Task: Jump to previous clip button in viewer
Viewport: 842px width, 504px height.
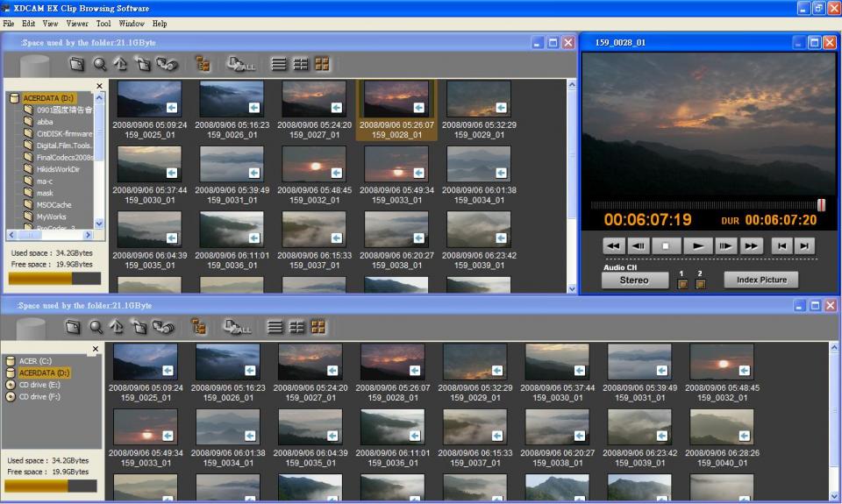Action: 781,246
